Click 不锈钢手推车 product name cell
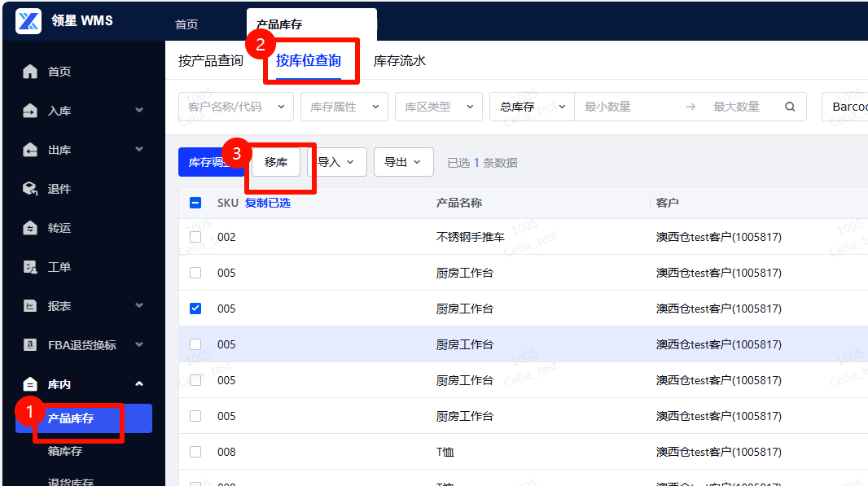Viewport: 868px width, 486px height. [x=471, y=237]
